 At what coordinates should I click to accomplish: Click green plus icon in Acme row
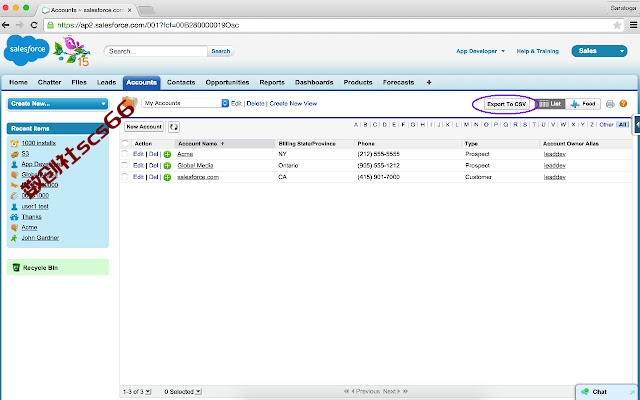point(167,154)
